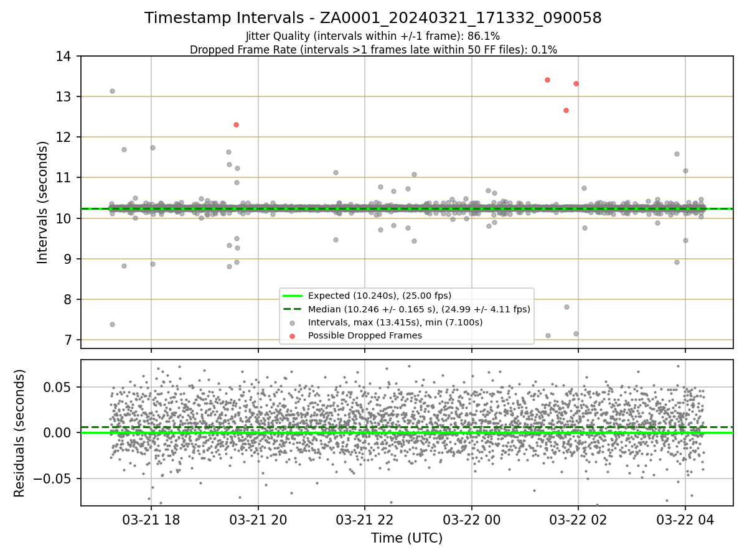This screenshot has width=747, height=560.
Task: Click the 'Time (UTC)' x-axis label
Action: [x=406, y=538]
